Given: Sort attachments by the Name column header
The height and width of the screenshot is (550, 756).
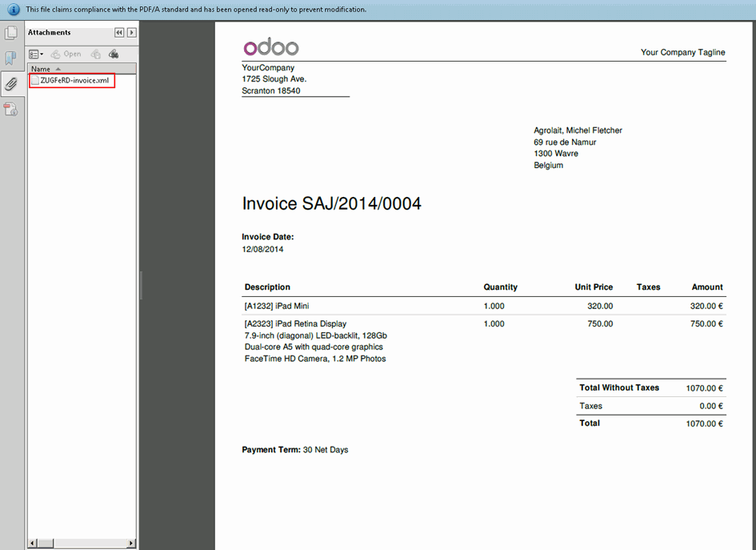Looking at the screenshot, I should [x=82, y=69].
